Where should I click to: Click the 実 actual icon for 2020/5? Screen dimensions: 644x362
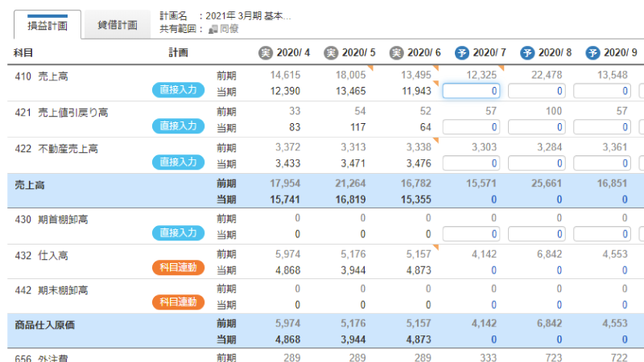[x=331, y=52]
